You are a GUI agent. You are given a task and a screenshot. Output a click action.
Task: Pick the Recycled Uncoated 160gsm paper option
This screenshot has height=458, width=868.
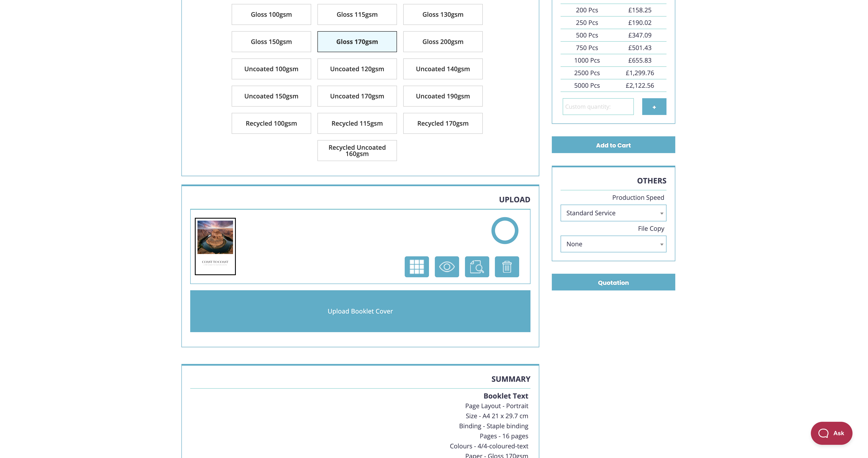[357, 150]
